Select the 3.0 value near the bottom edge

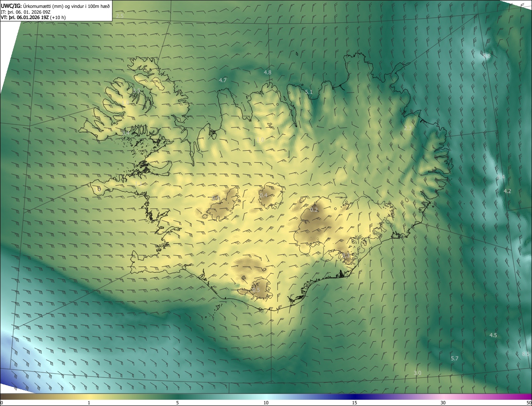(418, 373)
